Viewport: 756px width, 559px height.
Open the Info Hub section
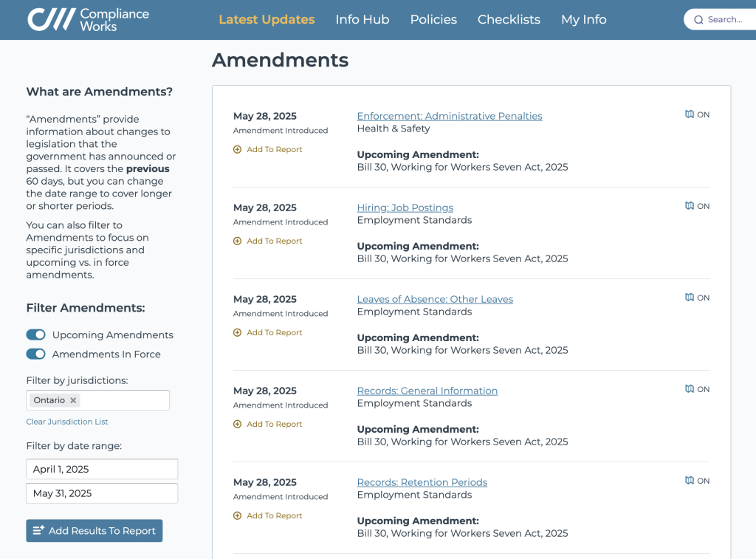(x=362, y=19)
